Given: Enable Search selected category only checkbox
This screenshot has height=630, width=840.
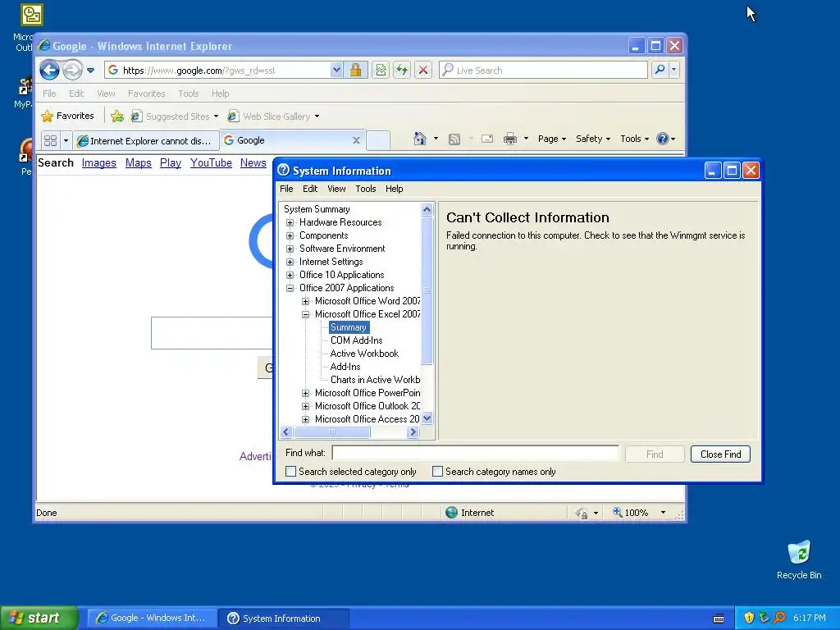Looking at the screenshot, I should (x=291, y=472).
